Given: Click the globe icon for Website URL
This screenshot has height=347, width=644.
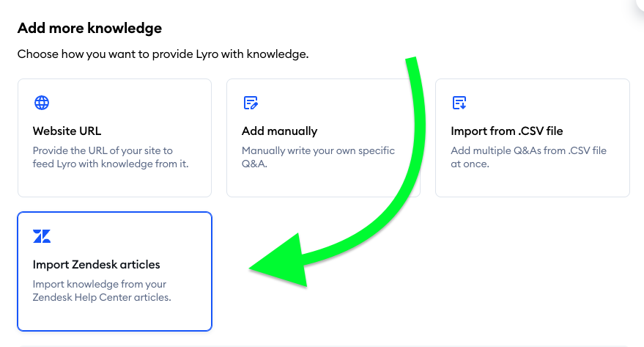Looking at the screenshot, I should [42, 103].
